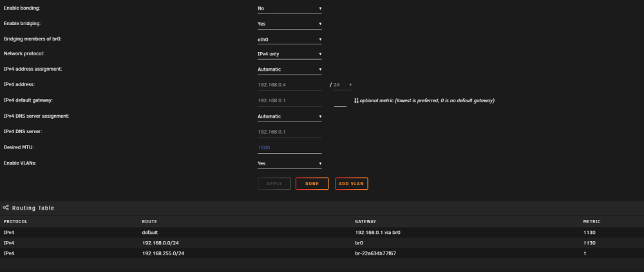Click the Enable VLANs label
The width and height of the screenshot is (644, 272).
coord(20,163)
